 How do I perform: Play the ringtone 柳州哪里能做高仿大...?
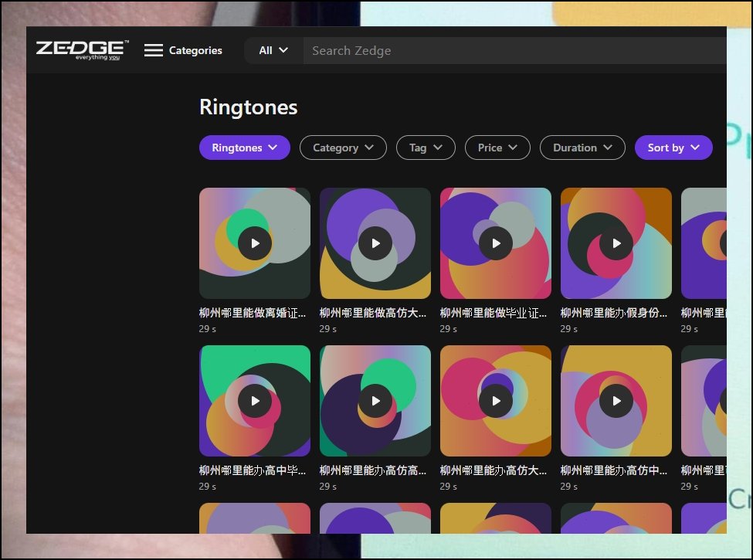(x=375, y=243)
